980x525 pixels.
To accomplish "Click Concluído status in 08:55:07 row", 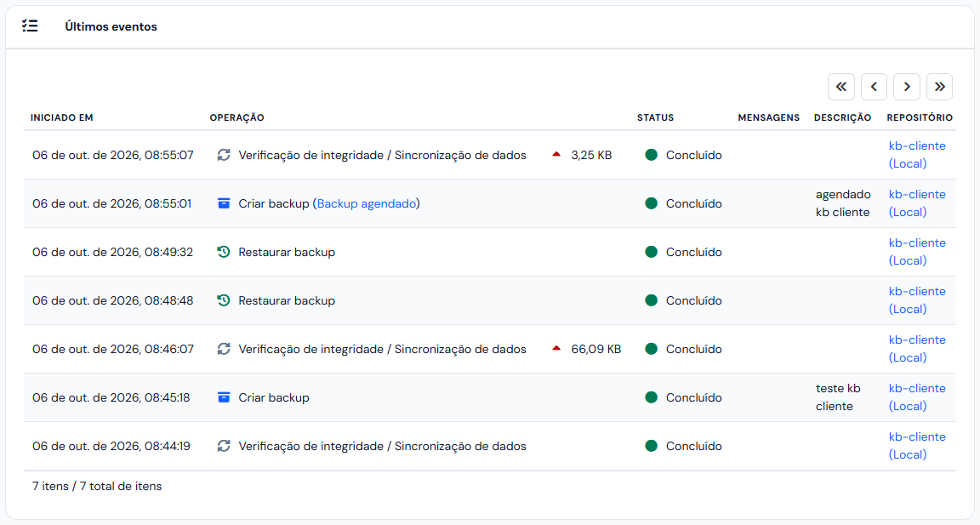I will (x=694, y=155).
